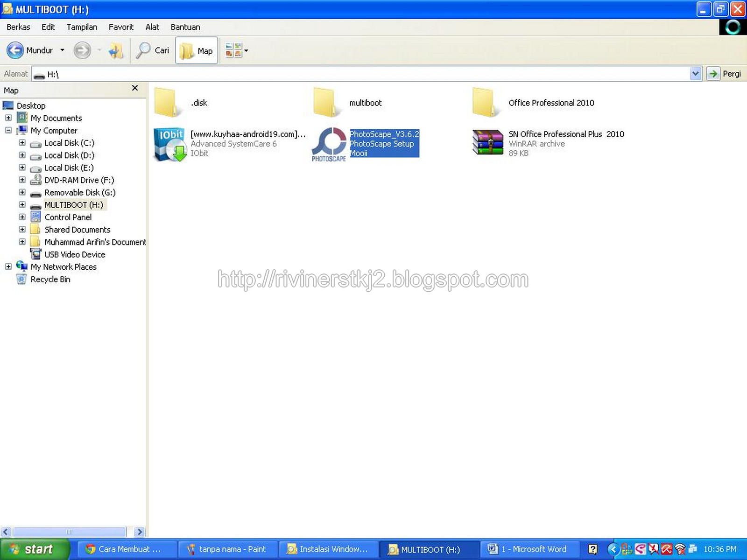Expand the Shared Documents node
The width and height of the screenshot is (747, 560).
[22, 229]
